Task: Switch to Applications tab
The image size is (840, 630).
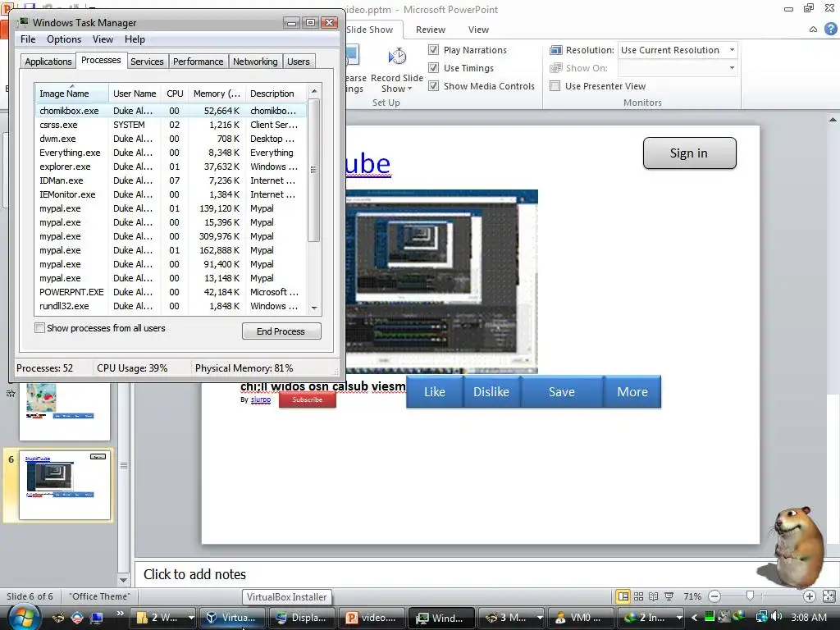Action: 48,62
